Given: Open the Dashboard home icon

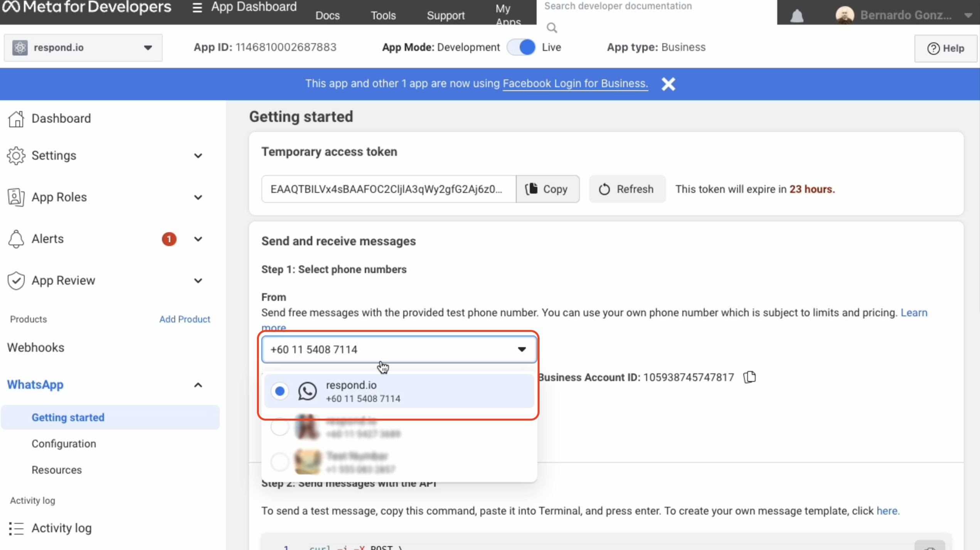Looking at the screenshot, I should [16, 118].
